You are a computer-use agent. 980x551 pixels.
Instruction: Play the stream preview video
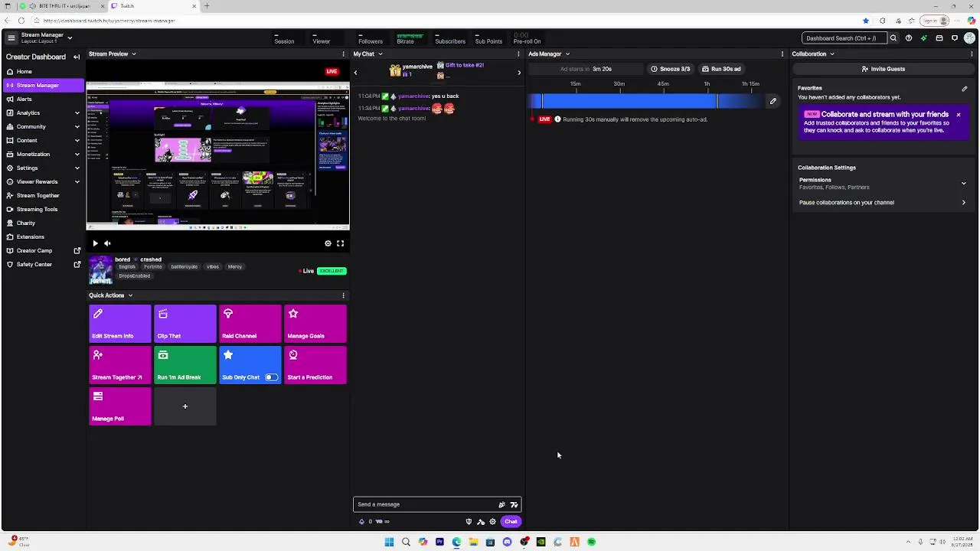pyautogui.click(x=95, y=243)
